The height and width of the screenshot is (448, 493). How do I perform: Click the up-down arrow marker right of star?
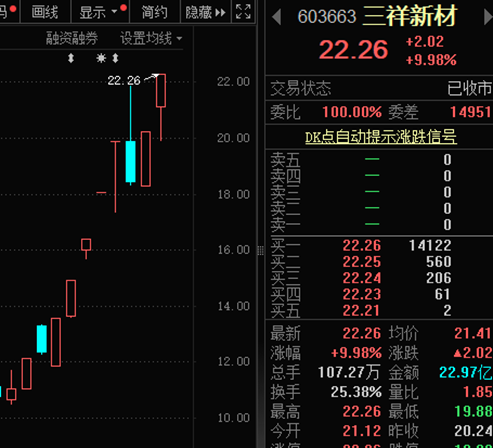coord(115,58)
